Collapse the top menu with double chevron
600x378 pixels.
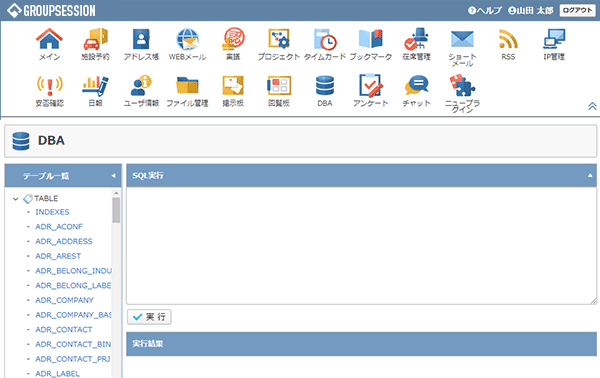point(592,106)
